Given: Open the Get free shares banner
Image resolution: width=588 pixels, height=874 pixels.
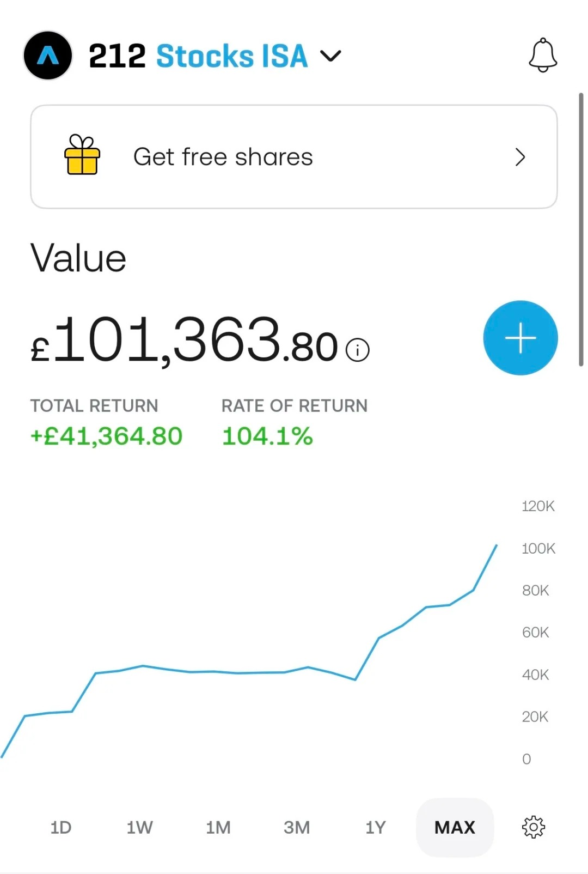Looking at the screenshot, I should (294, 157).
